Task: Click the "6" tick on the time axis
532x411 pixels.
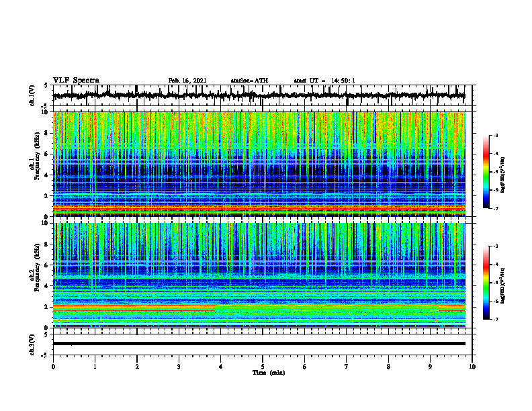Action: [305, 367]
